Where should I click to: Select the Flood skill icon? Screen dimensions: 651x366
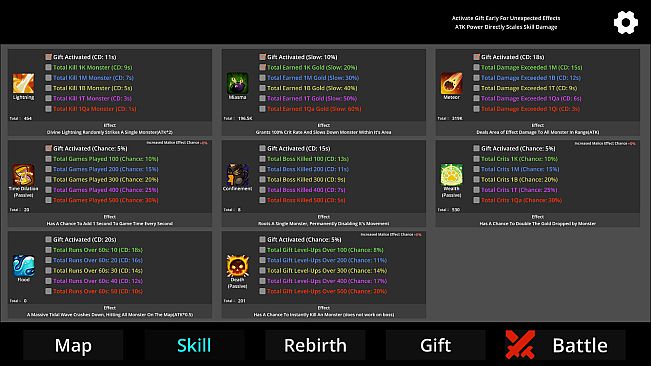pyautogui.click(x=23, y=266)
